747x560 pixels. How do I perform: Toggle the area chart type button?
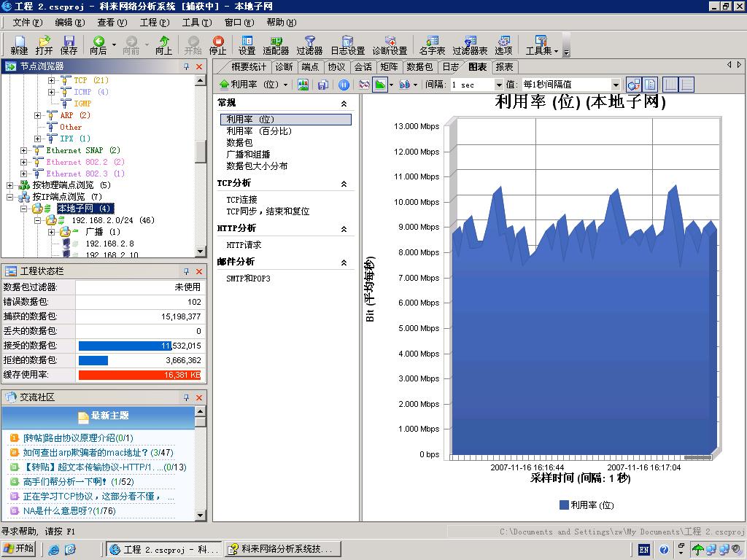[380, 85]
